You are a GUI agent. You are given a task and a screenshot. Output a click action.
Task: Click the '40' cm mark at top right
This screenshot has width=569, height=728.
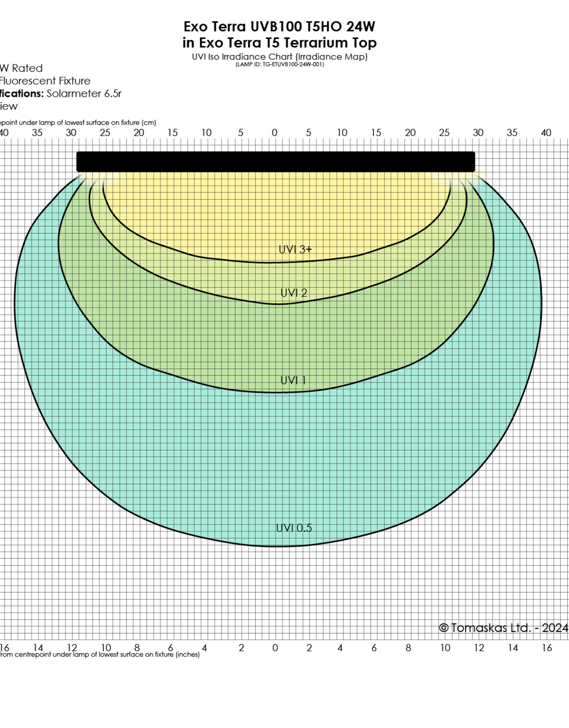[x=546, y=133]
